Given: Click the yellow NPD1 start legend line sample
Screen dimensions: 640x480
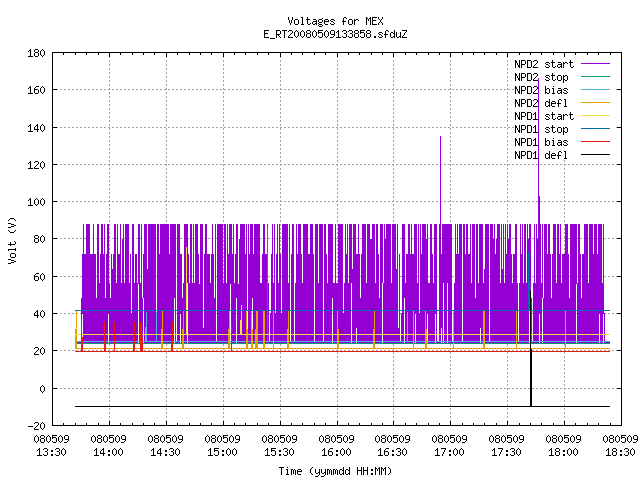Looking at the screenshot, I should 595,116.
